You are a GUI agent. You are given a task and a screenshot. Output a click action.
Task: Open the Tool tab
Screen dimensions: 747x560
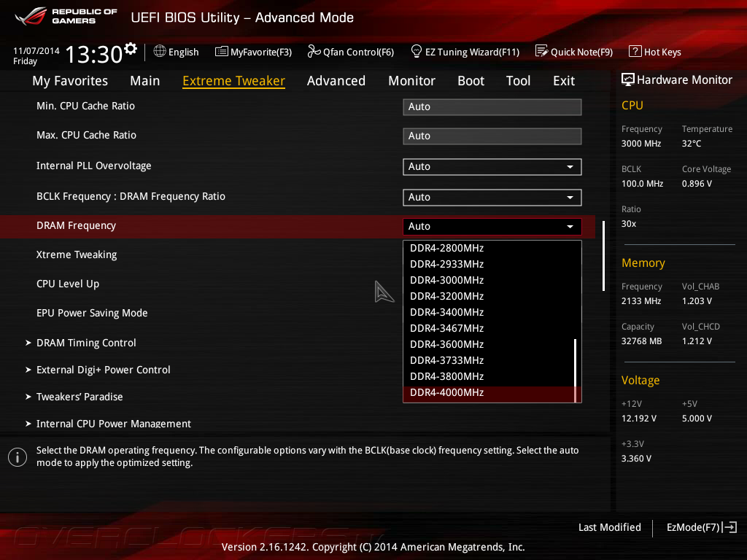point(519,81)
